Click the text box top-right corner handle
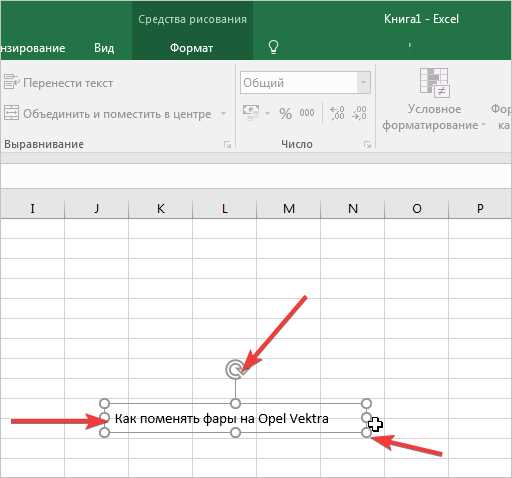This screenshot has width=512, height=478. tap(366, 404)
